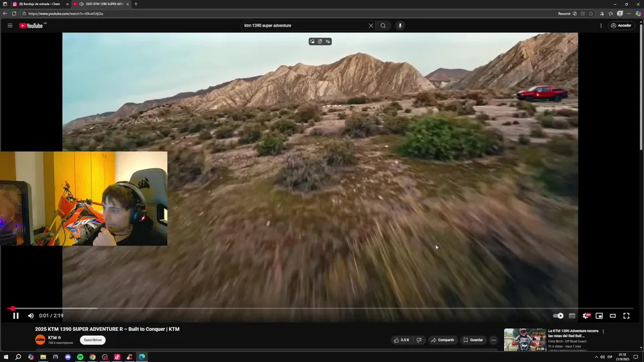This screenshot has width=644, height=362.
Task: Open Windows taskbar search
Action: click(x=18, y=357)
